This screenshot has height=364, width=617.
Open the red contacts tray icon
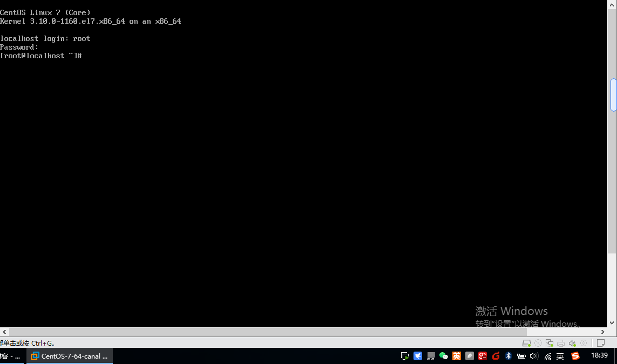pos(483,356)
